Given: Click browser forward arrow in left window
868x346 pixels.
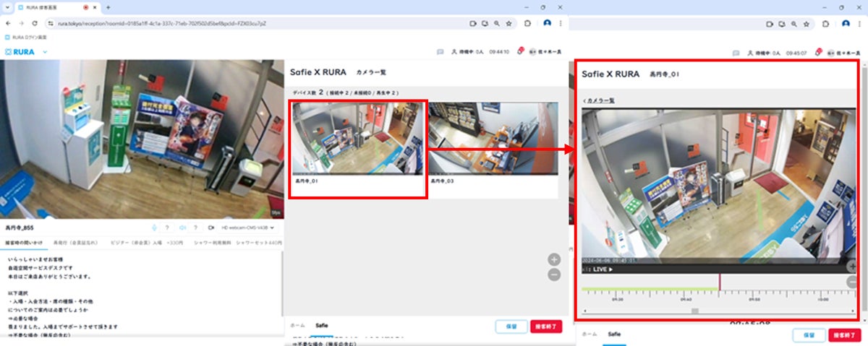Looking at the screenshot, I should pos(21,23).
